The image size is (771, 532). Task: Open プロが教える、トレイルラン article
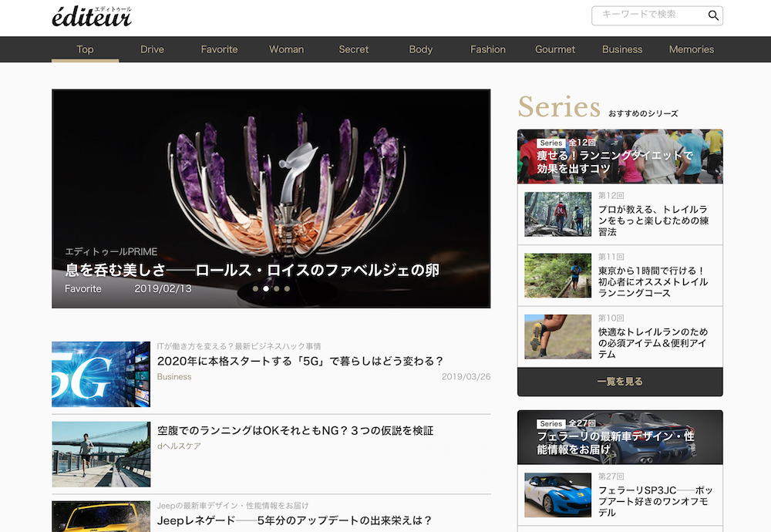654,221
